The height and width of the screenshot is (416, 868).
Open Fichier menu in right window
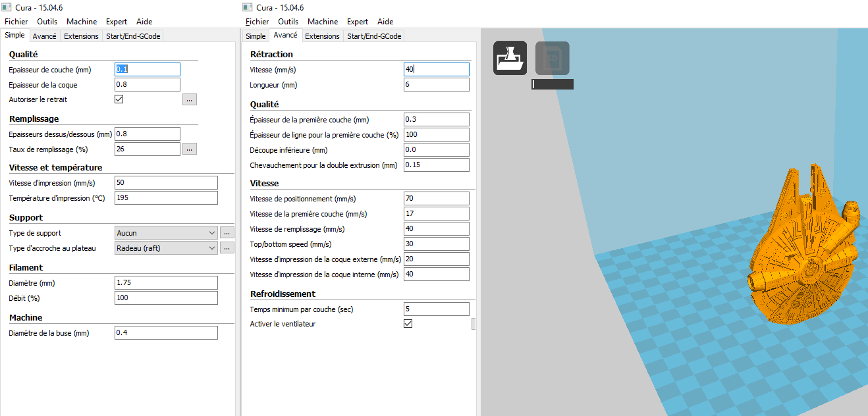tap(258, 22)
